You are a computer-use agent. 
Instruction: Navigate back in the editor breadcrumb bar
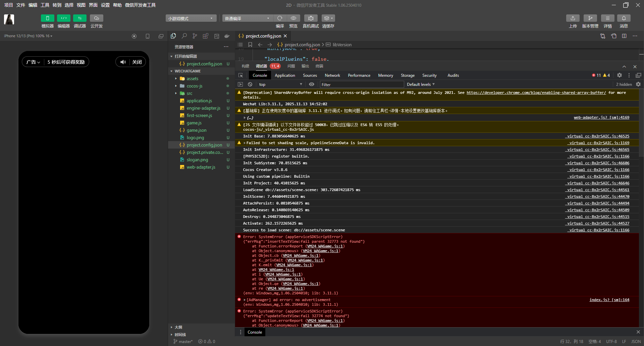pos(260,45)
